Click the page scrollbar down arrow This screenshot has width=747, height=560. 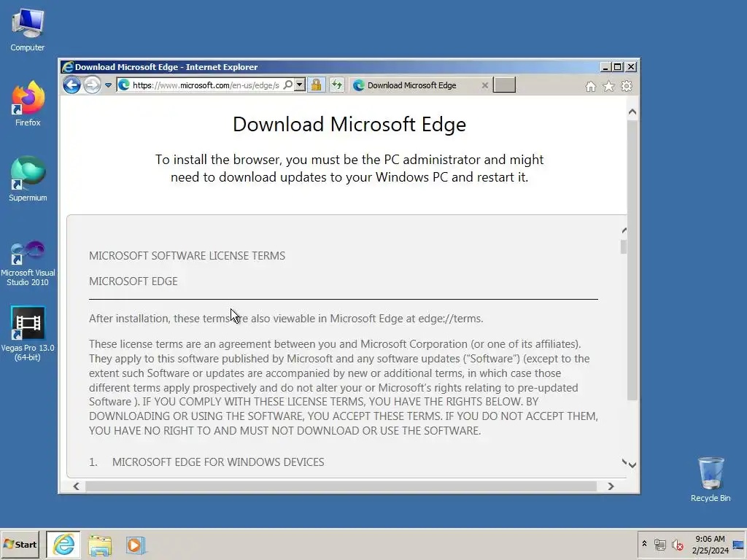tap(632, 464)
